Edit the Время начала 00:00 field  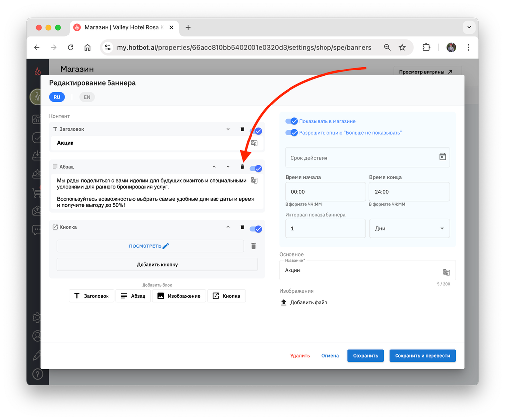(325, 192)
